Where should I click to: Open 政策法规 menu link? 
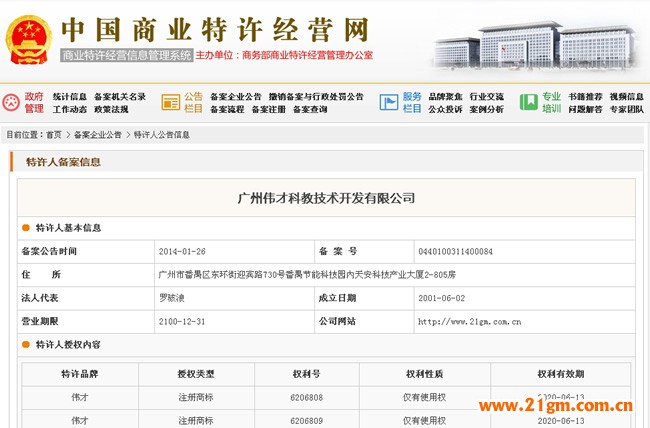pyautogui.click(x=111, y=109)
